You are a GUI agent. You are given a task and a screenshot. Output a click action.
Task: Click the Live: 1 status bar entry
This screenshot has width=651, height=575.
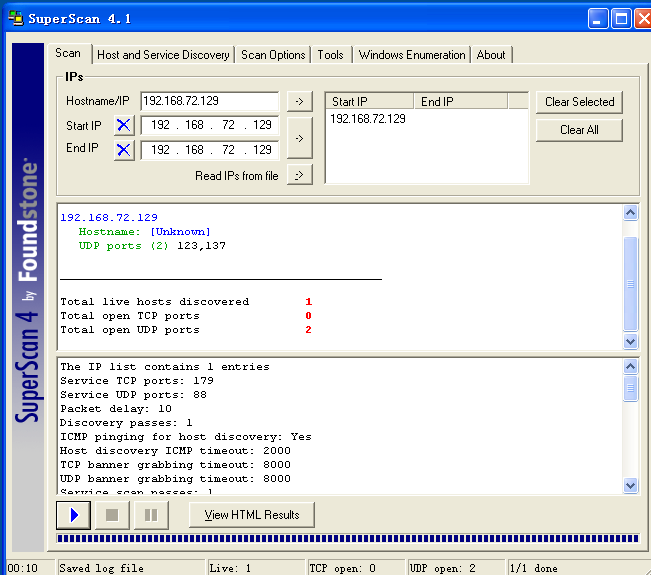pyautogui.click(x=230, y=568)
